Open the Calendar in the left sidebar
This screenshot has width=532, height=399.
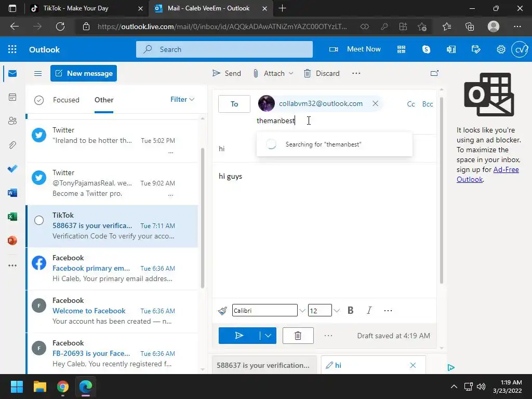12,97
